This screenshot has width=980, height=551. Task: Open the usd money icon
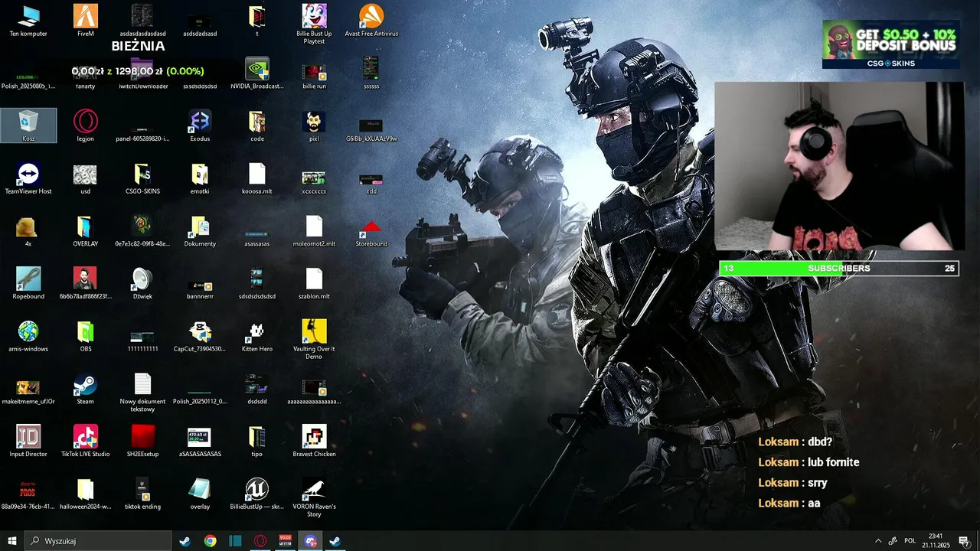[x=85, y=178]
